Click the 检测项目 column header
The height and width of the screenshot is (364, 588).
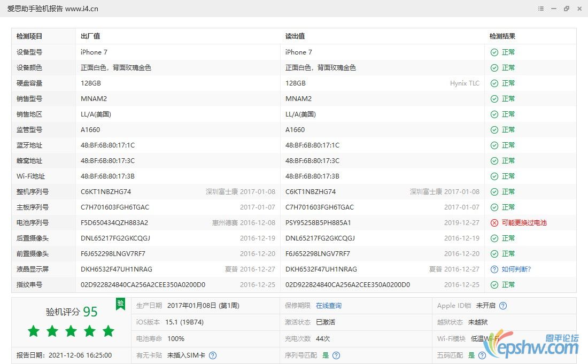(29, 36)
